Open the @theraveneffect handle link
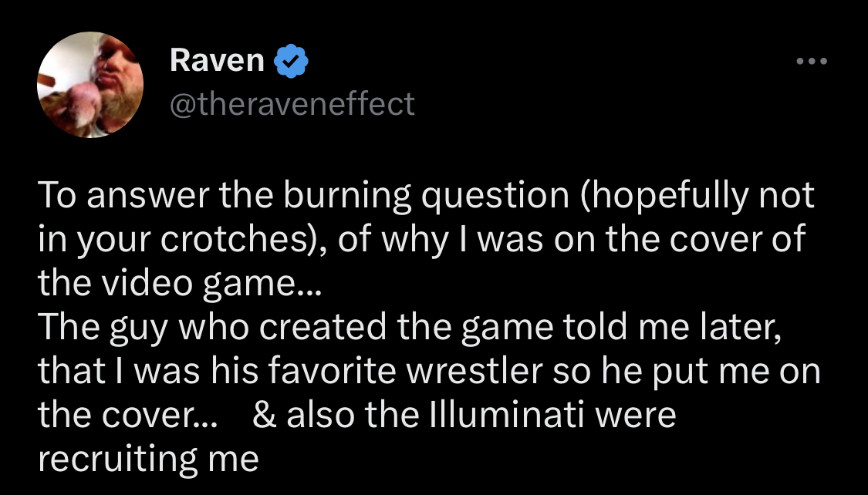This screenshot has width=868, height=495. (x=292, y=103)
